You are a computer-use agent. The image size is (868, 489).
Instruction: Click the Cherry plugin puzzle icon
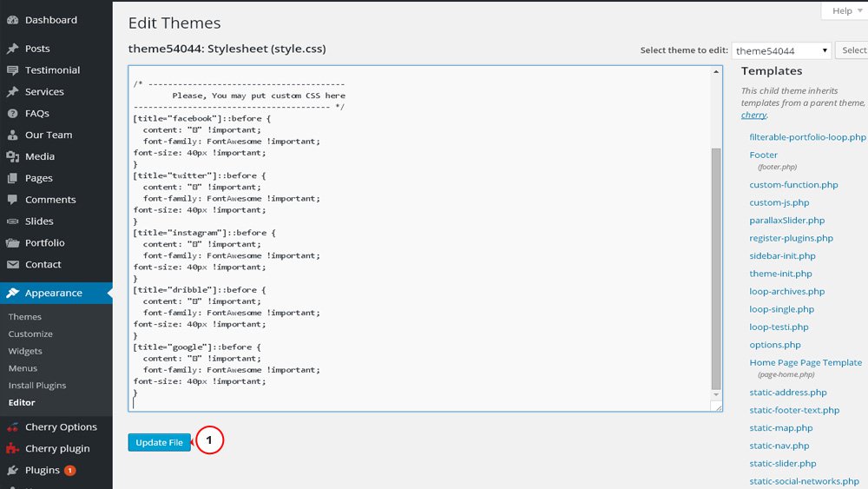12,448
